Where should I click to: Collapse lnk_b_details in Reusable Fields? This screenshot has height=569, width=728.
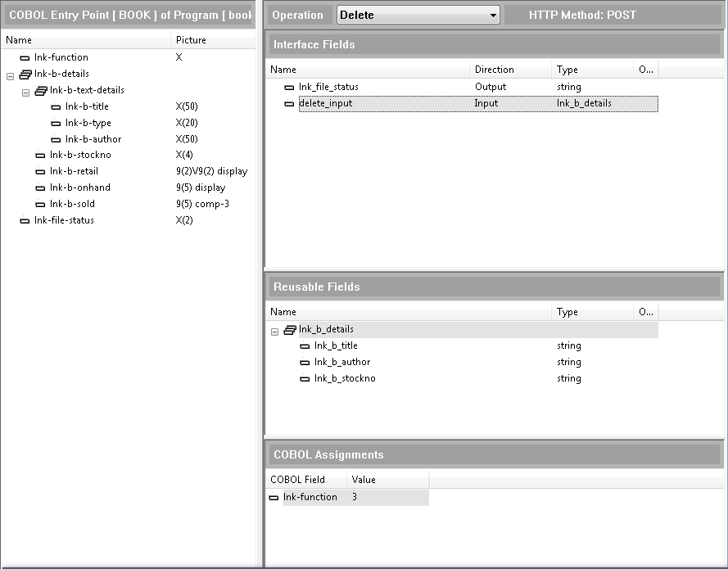[275, 331]
